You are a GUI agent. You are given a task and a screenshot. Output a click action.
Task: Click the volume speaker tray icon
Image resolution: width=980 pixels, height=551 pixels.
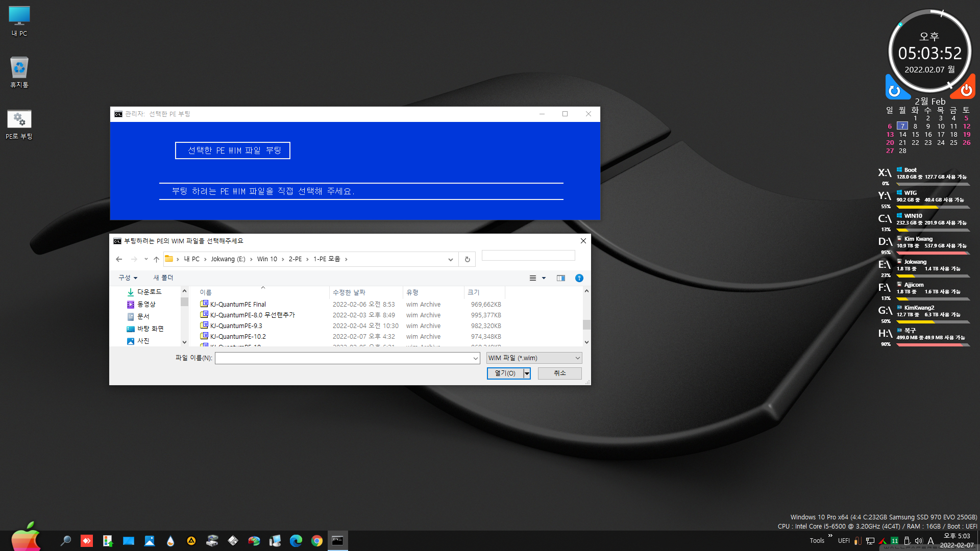pos(919,541)
